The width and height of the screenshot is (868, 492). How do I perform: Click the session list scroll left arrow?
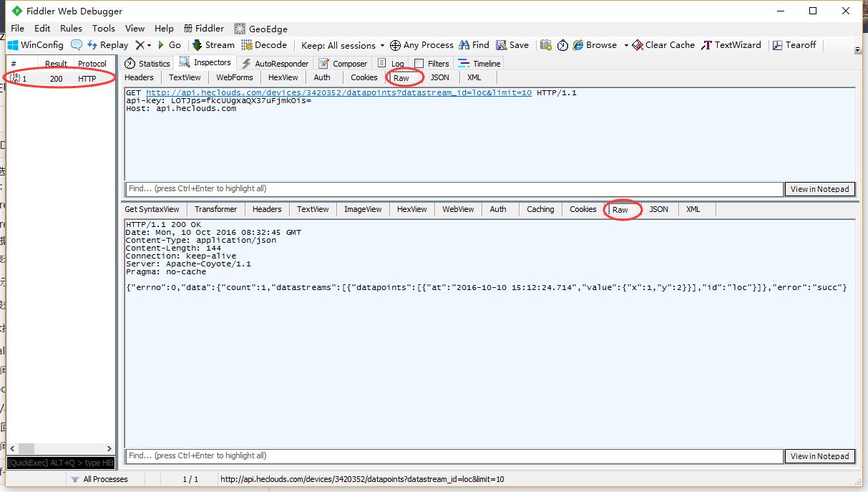pyautogui.click(x=12, y=448)
